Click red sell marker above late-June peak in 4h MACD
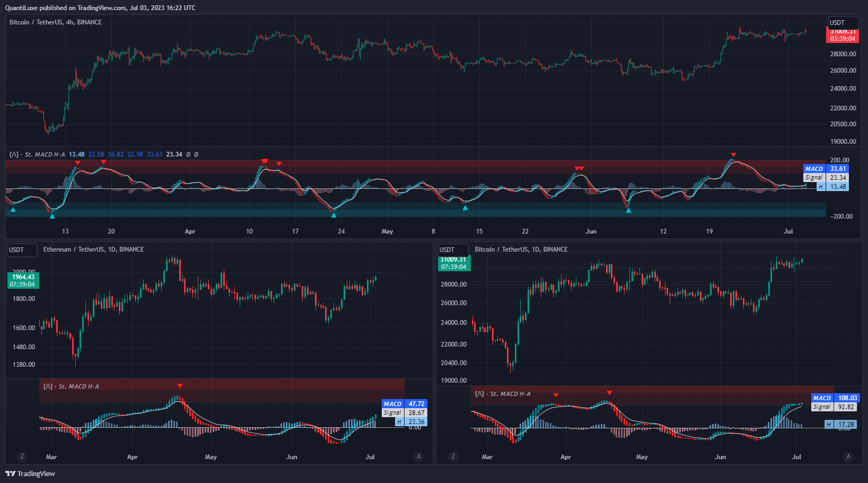Image resolution: width=868 pixels, height=483 pixels. (x=733, y=155)
